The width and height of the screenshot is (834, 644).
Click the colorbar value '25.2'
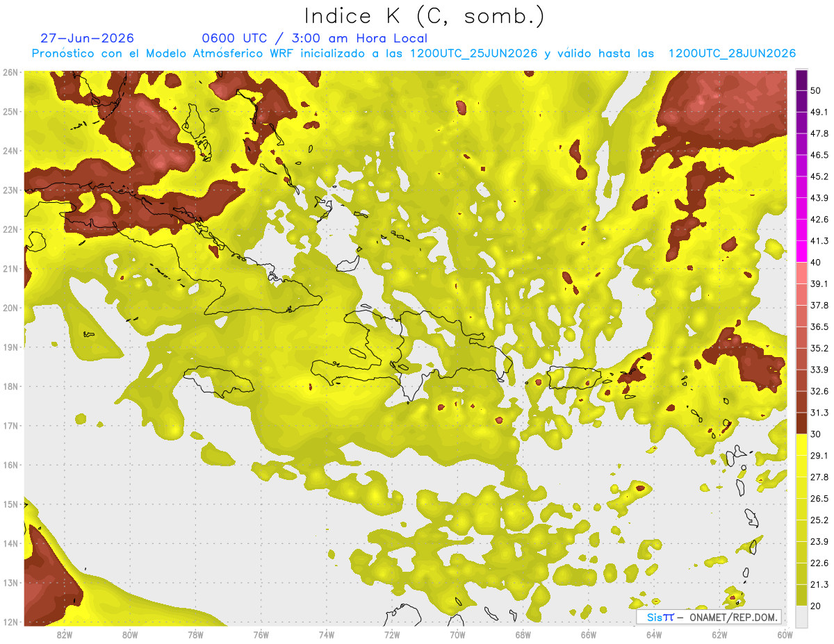pos(819,520)
